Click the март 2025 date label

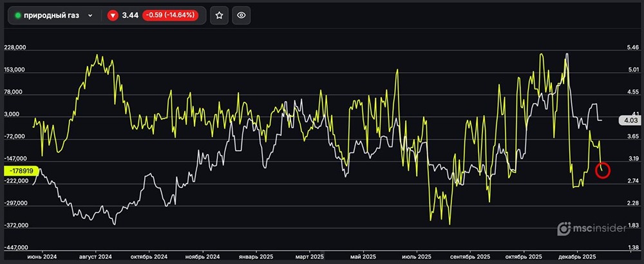tap(309, 256)
